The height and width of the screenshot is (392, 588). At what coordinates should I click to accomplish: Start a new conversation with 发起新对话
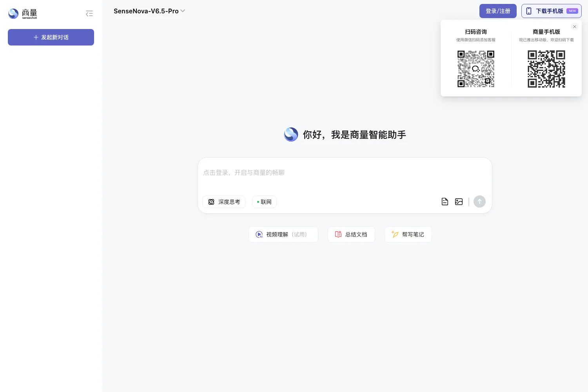pos(51,37)
